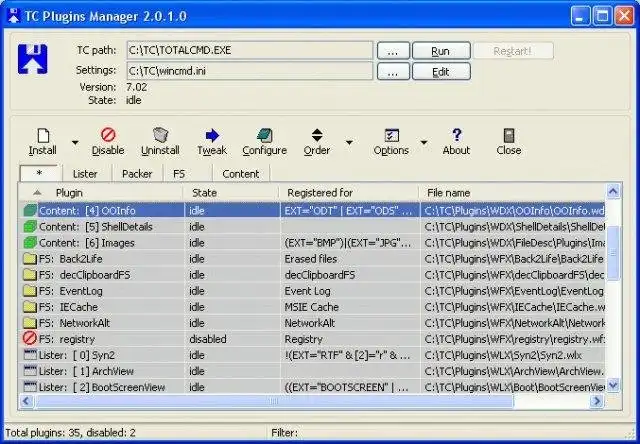Browse for TC path with ... button

pos(393,51)
